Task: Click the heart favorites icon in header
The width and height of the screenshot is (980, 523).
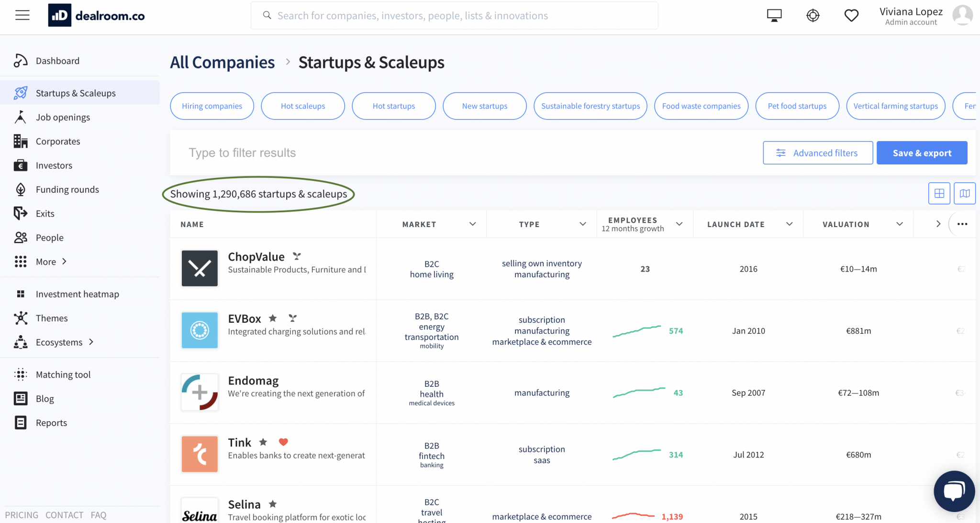Action: [x=851, y=15]
